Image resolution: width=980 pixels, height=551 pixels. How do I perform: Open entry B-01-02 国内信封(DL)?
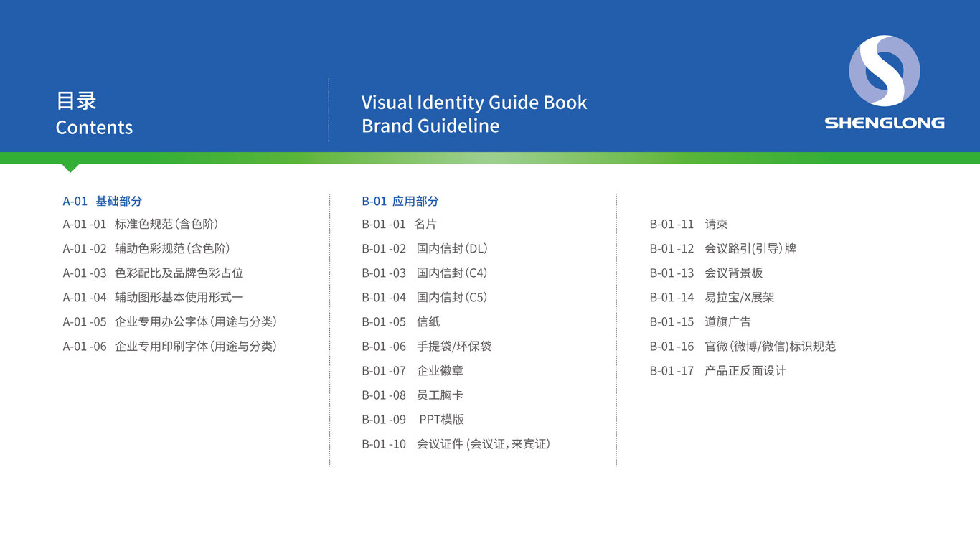[x=425, y=248]
